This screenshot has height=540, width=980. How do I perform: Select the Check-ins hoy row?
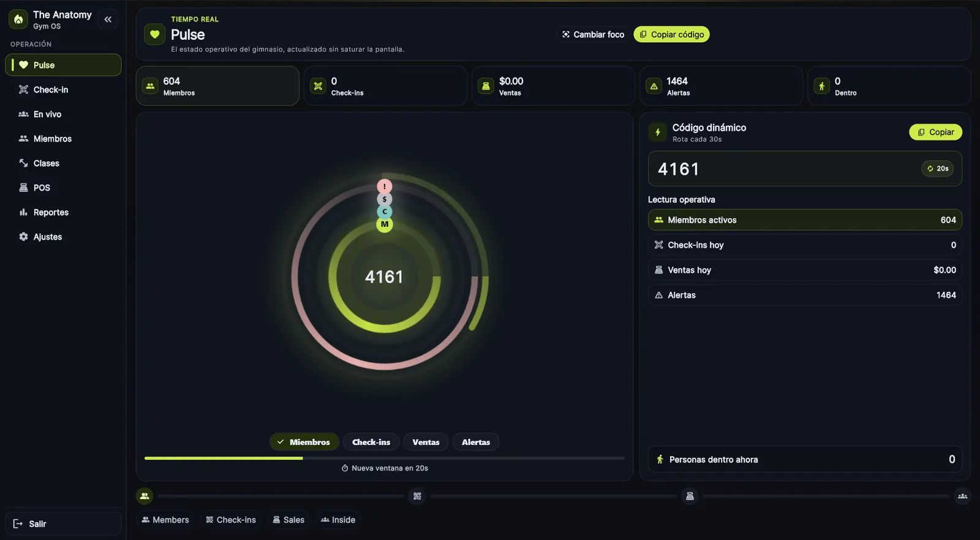(x=805, y=245)
